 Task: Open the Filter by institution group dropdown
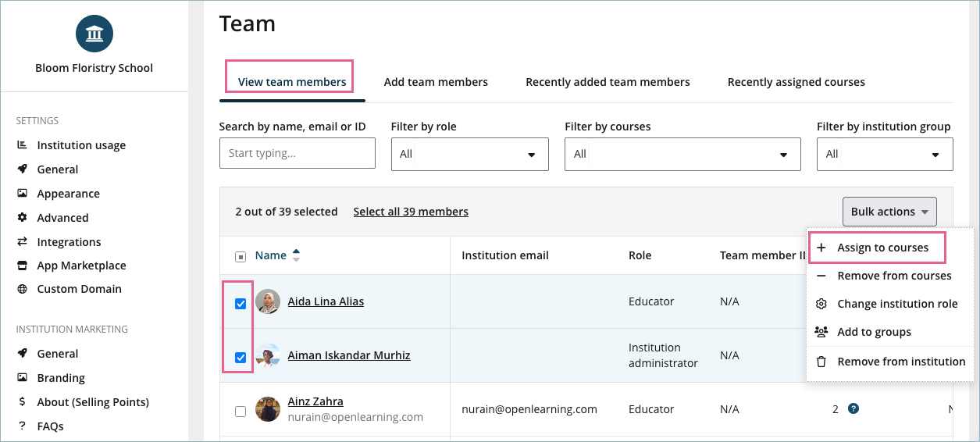[x=884, y=154]
